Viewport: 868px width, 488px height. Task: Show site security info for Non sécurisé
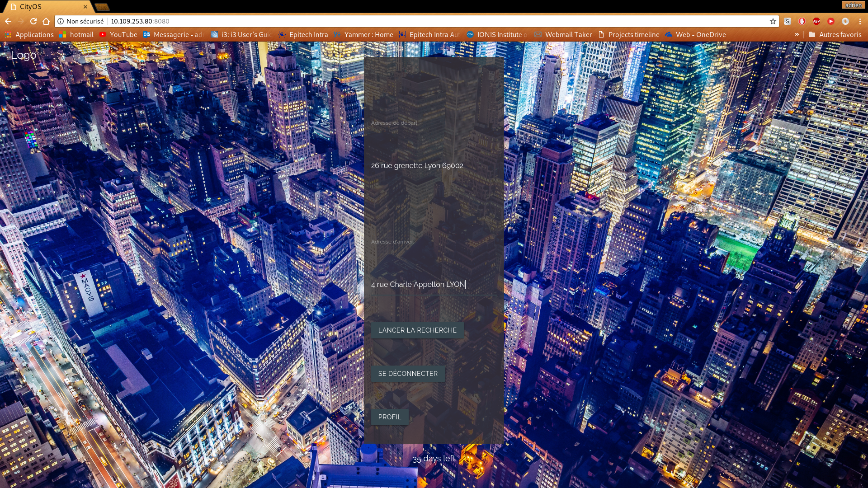point(80,21)
